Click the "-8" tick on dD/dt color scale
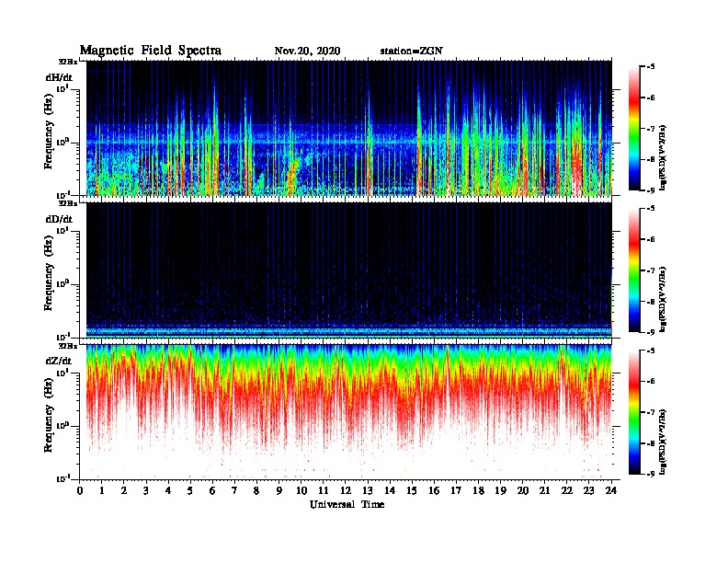Screen dimensions: 728x563 coord(651,302)
